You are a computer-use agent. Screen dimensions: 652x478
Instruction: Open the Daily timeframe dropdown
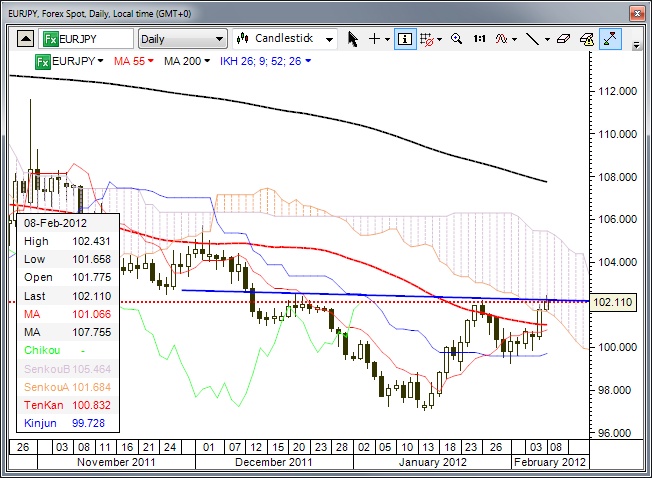coord(183,39)
